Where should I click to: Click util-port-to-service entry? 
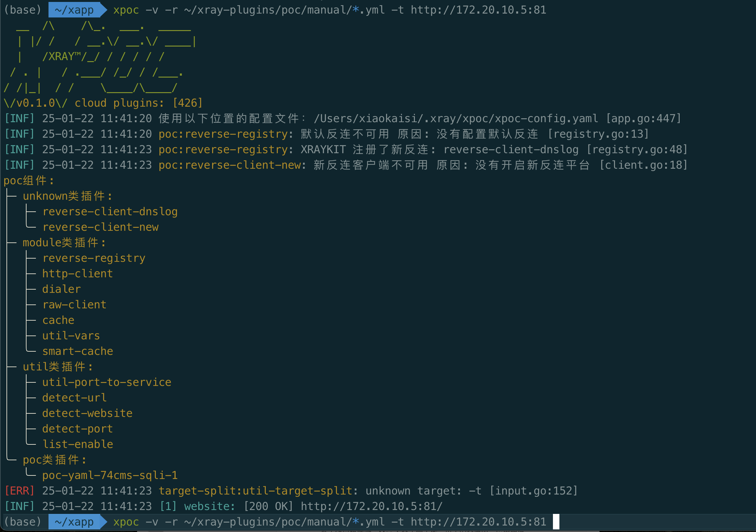click(107, 382)
